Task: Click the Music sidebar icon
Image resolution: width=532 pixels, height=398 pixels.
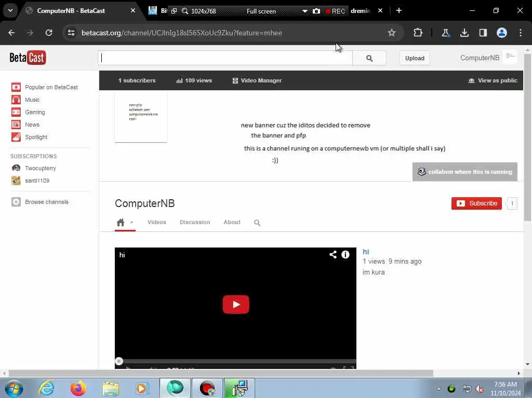Action: [x=16, y=100]
